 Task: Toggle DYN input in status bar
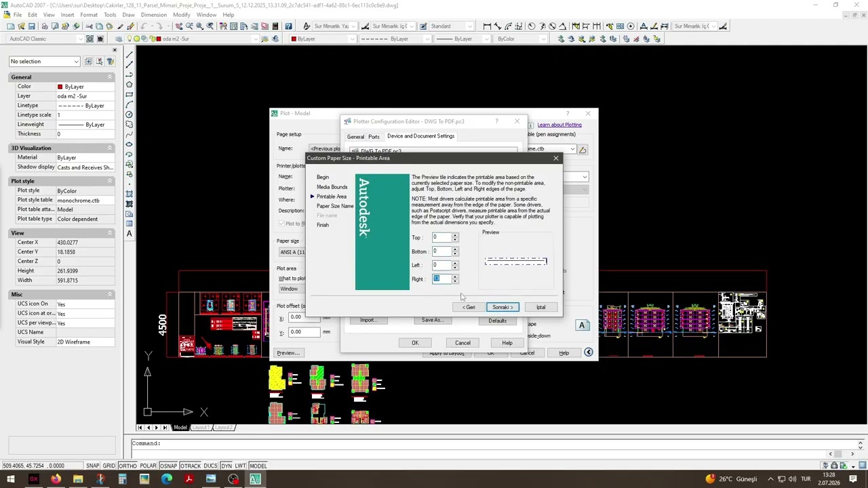[226, 466]
